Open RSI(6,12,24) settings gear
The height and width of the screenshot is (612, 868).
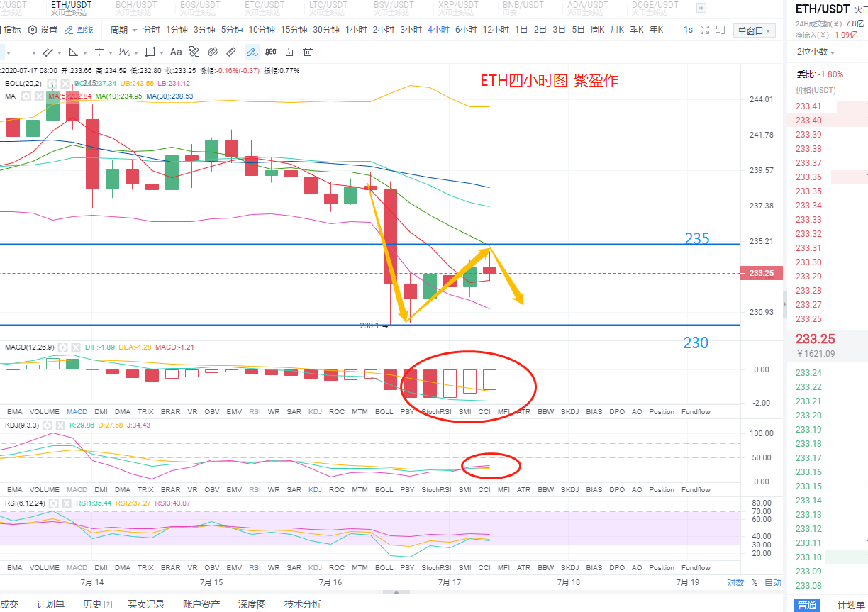pyautogui.click(x=53, y=503)
